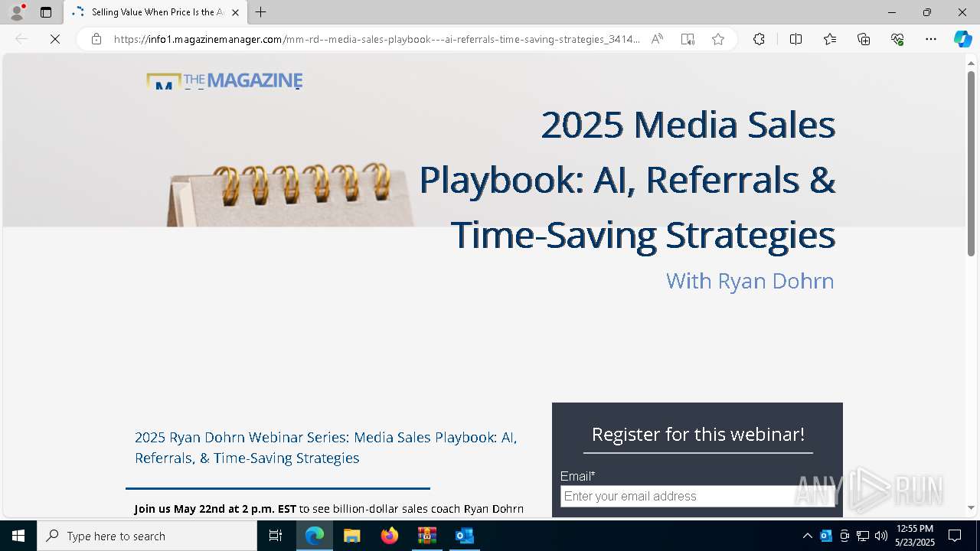This screenshot has height=551, width=980.
Task: Click the scrollbar up arrow
Action: pyautogui.click(x=971, y=62)
